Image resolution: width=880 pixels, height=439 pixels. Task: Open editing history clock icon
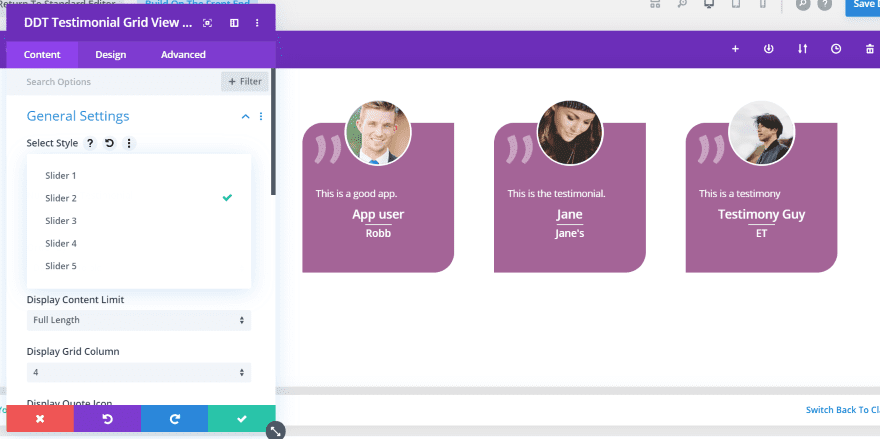point(836,49)
